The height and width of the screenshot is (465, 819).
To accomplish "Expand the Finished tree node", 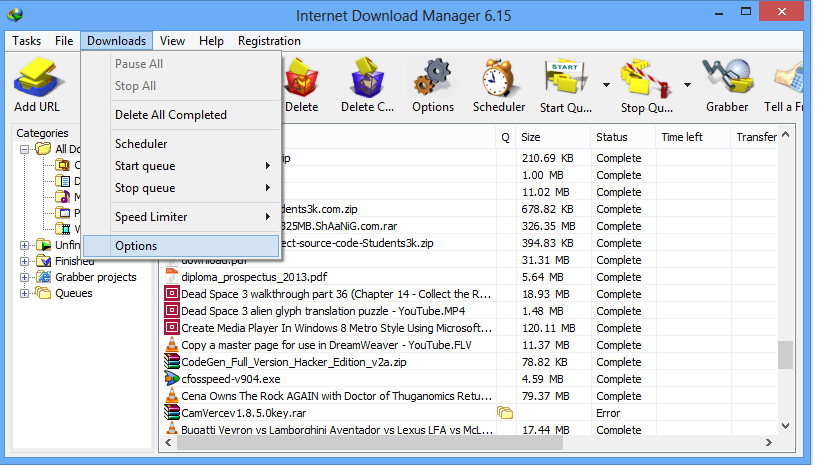I will coord(24,261).
